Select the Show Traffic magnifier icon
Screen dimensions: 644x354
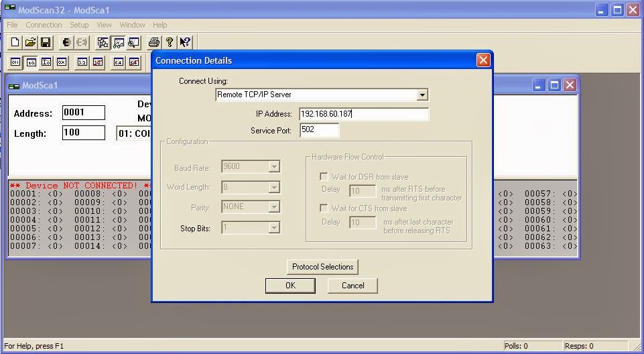133,42
